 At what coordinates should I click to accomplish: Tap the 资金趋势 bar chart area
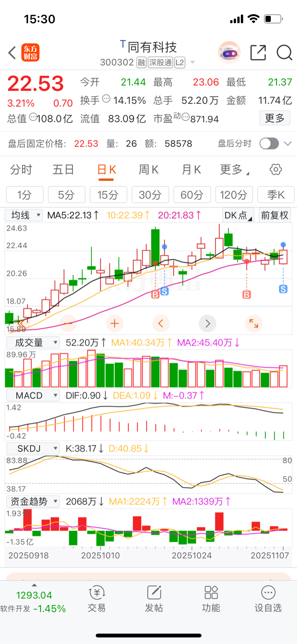pyautogui.click(x=148, y=528)
